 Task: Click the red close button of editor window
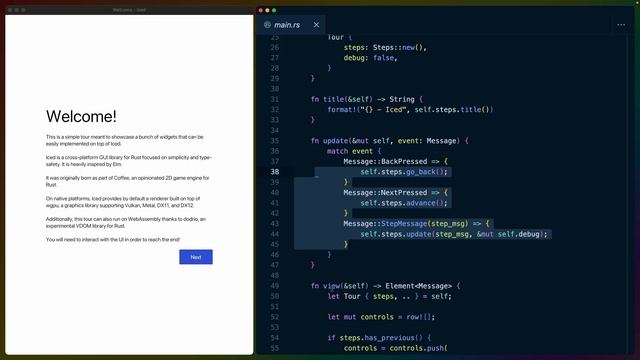pos(261,10)
